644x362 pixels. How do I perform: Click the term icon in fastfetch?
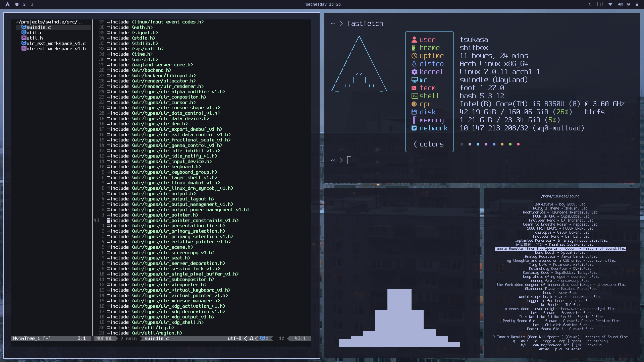[414, 88]
